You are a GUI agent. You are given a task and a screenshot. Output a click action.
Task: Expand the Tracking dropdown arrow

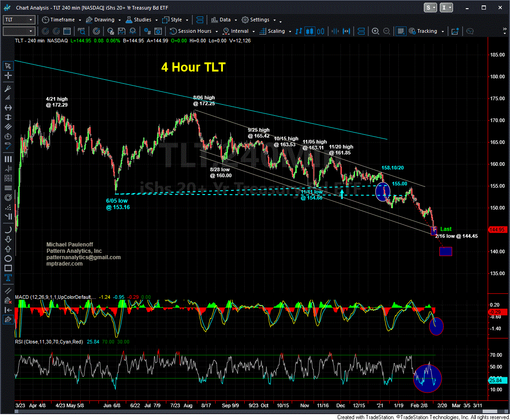click(443, 31)
